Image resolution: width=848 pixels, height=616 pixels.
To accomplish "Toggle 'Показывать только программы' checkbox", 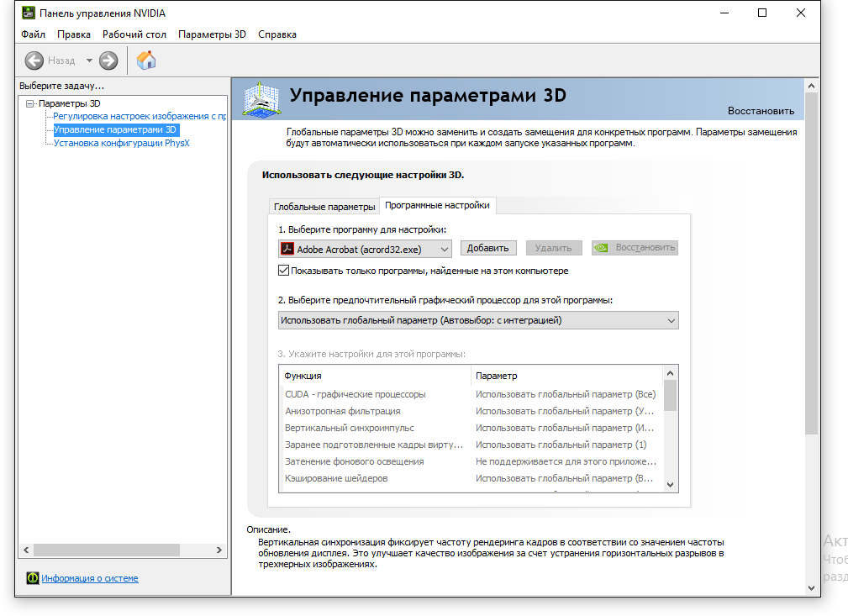I will [x=283, y=271].
